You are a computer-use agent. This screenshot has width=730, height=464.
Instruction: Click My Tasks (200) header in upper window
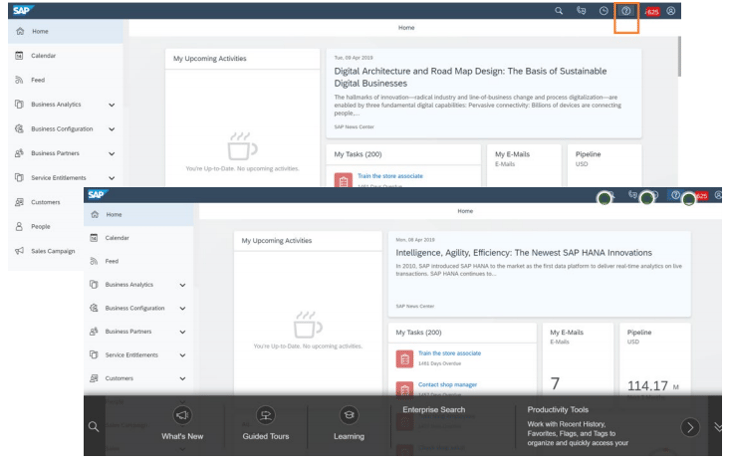(x=358, y=154)
